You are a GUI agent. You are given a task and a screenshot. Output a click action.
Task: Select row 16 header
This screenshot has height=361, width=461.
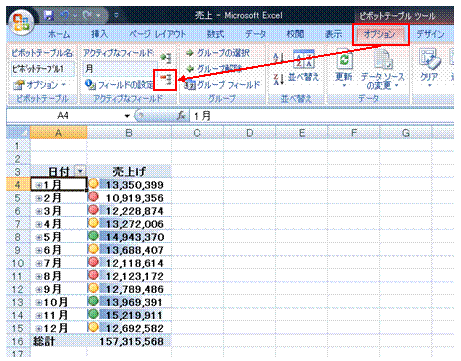click(18, 341)
